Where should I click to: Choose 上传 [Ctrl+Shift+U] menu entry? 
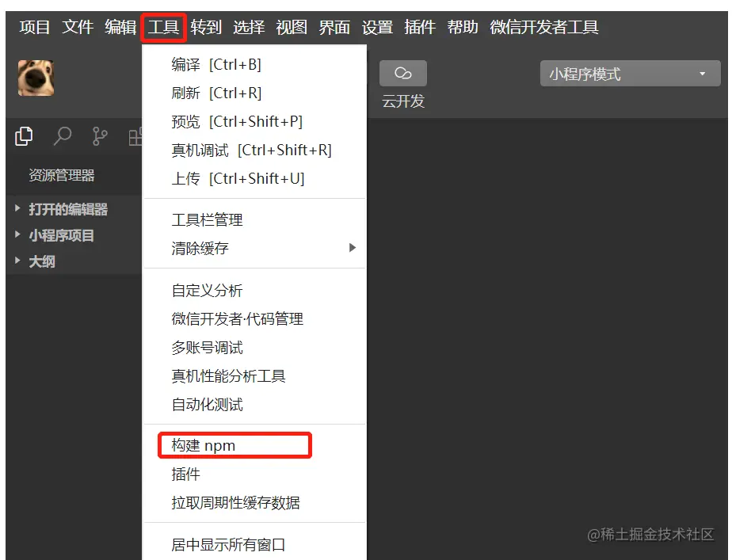point(254,178)
